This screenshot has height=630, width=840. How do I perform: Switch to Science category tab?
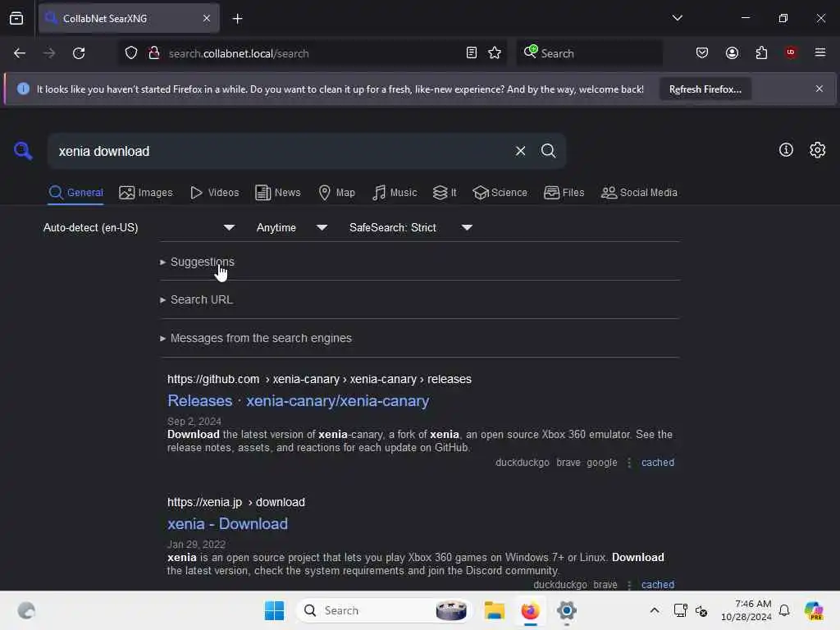tap(500, 192)
